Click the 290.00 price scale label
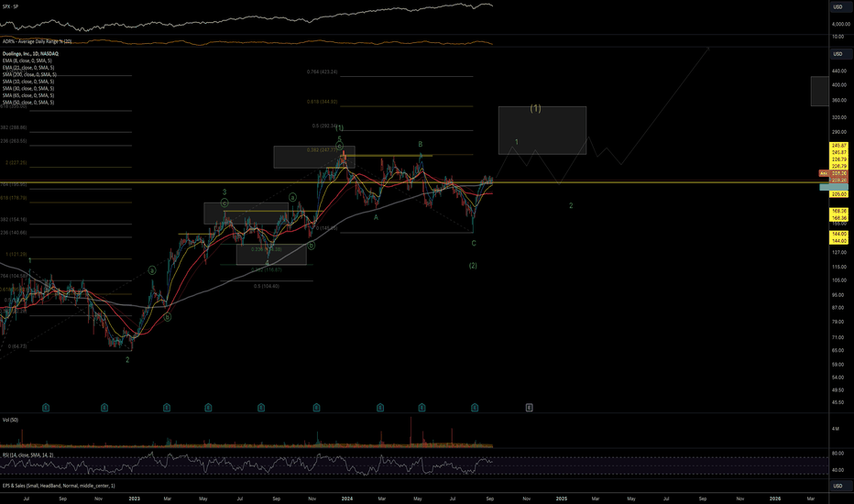The image size is (854, 504). (x=839, y=132)
